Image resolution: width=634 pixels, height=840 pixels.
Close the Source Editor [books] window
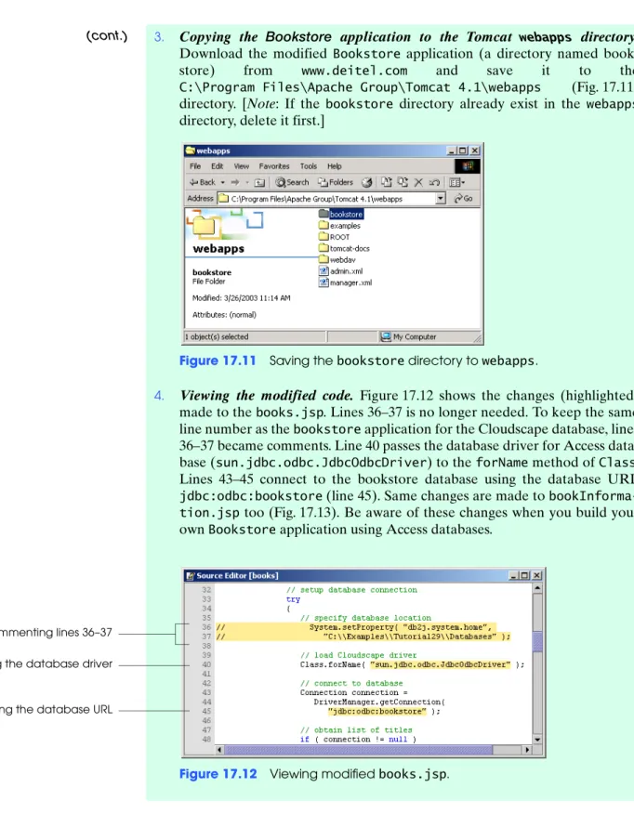click(x=536, y=575)
